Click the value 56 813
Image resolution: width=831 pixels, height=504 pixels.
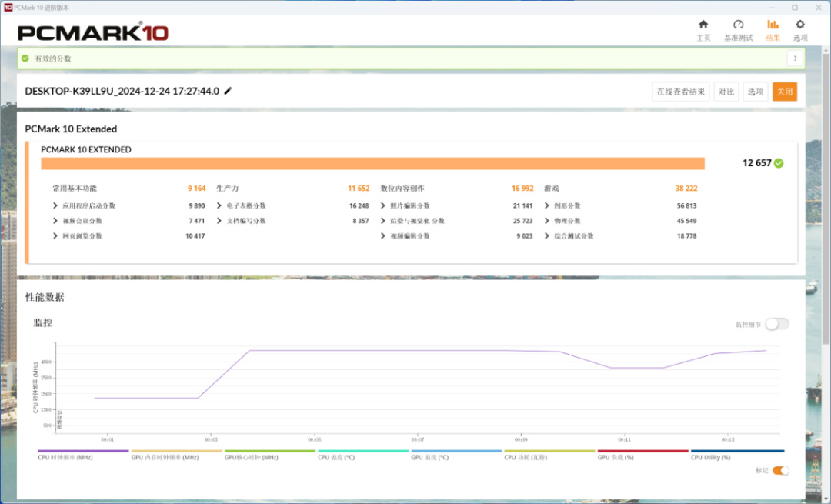(x=687, y=205)
